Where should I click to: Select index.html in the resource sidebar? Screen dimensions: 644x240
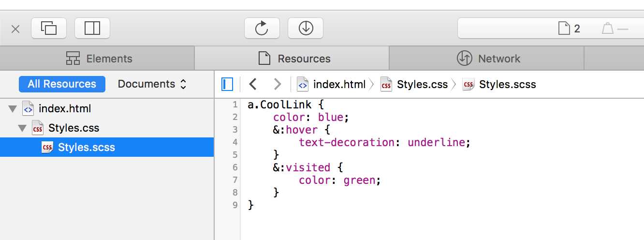click(107, 109)
